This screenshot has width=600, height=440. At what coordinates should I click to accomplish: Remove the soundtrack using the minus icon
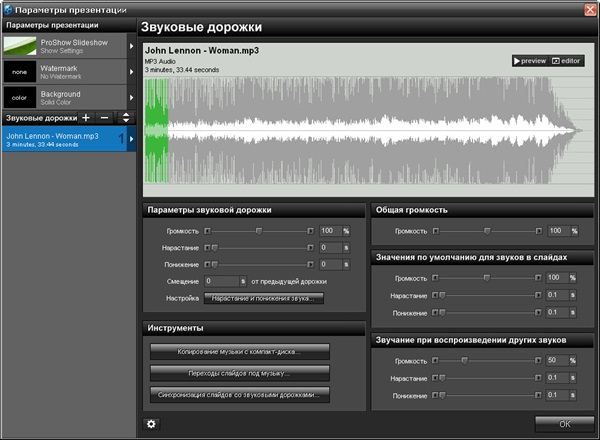pos(106,118)
